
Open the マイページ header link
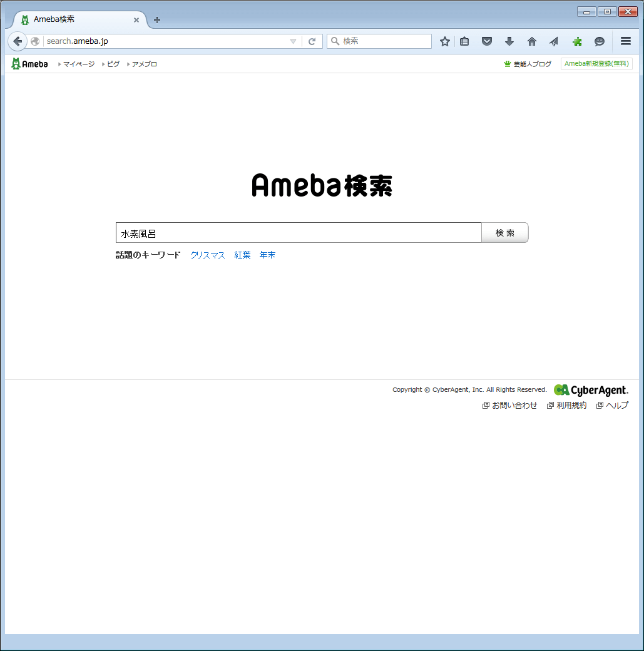click(x=78, y=64)
